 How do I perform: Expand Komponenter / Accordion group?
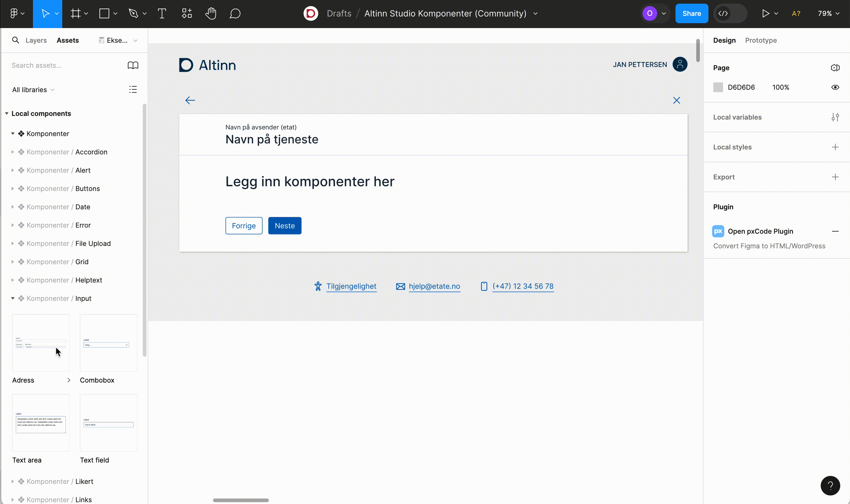tap(13, 152)
